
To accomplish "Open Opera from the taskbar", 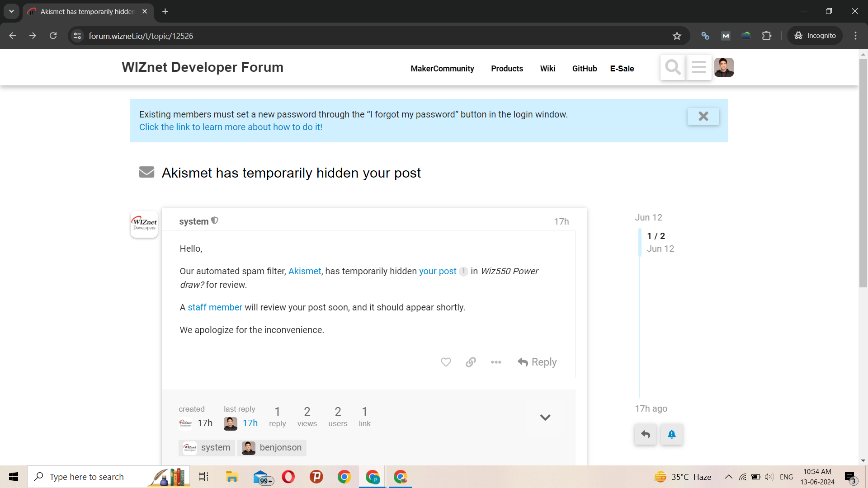I will tap(288, 477).
